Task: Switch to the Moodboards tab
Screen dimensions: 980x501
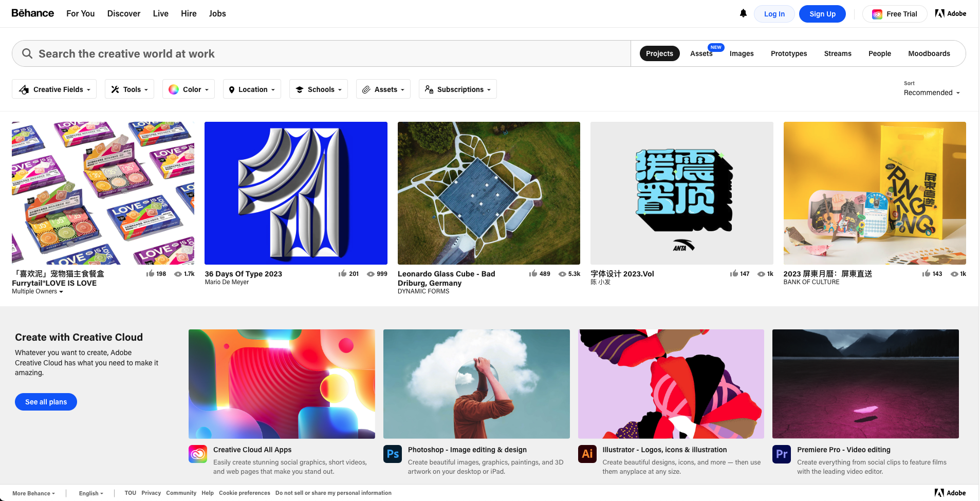Action: pos(929,53)
